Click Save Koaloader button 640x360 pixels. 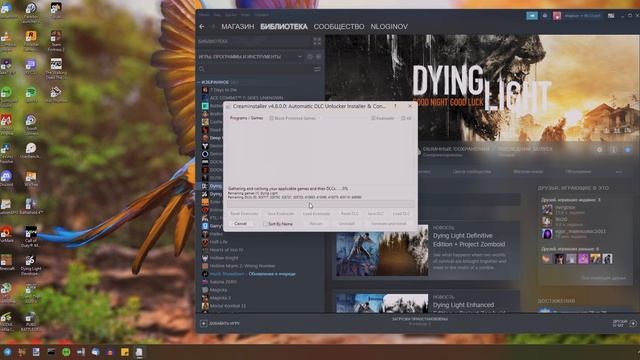pos(280,214)
